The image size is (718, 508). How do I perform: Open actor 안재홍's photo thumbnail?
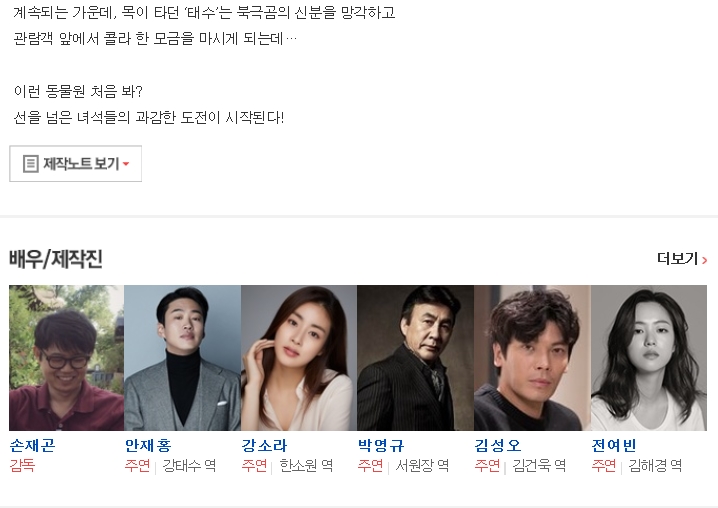pos(182,358)
